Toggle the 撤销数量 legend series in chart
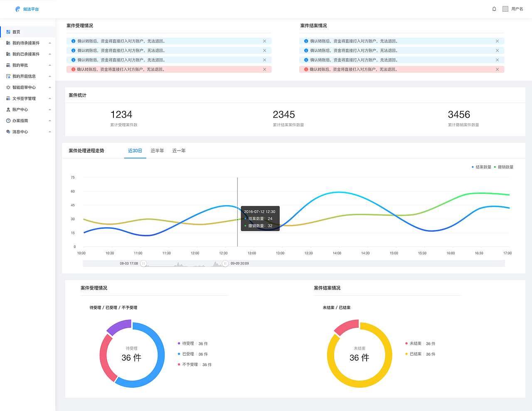 [504, 167]
